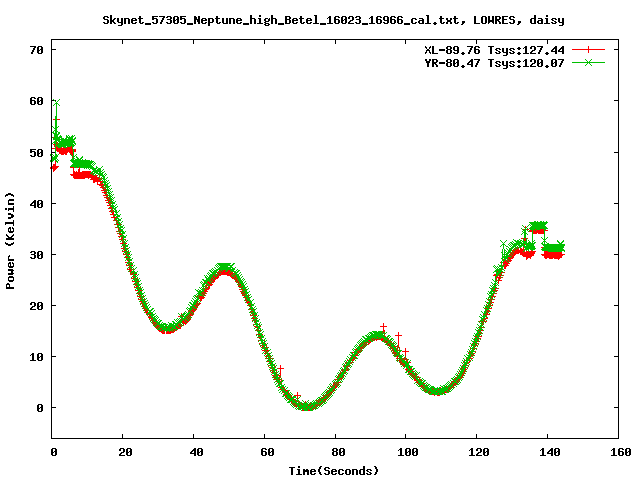Viewport: 640px width, 480px height.
Task: Click the Power (Kelvin) y-axis label
Action: pos(10,241)
